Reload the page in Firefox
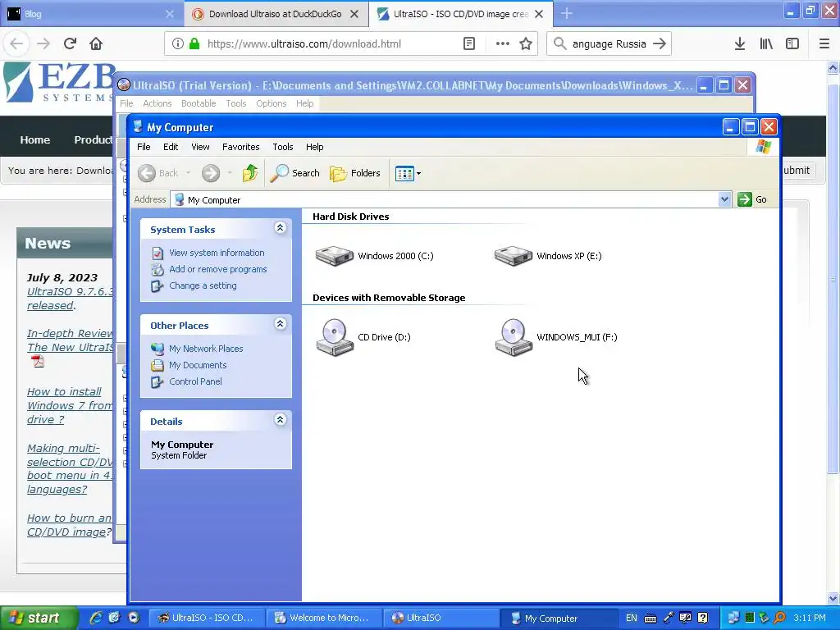Screen dimensions: 840x630 click(70, 44)
